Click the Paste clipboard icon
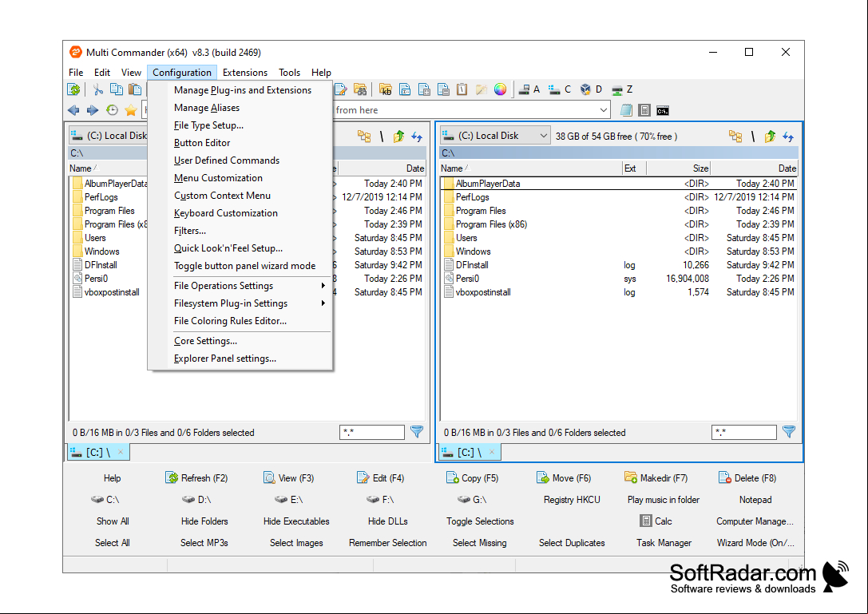Image resolution: width=868 pixels, height=614 pixels. coord(134,89)
